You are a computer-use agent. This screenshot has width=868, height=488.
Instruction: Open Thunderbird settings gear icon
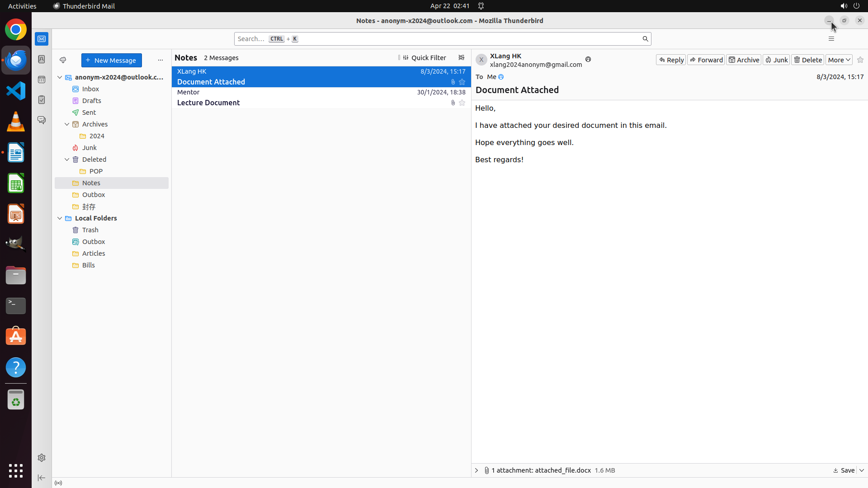point(42,458)
